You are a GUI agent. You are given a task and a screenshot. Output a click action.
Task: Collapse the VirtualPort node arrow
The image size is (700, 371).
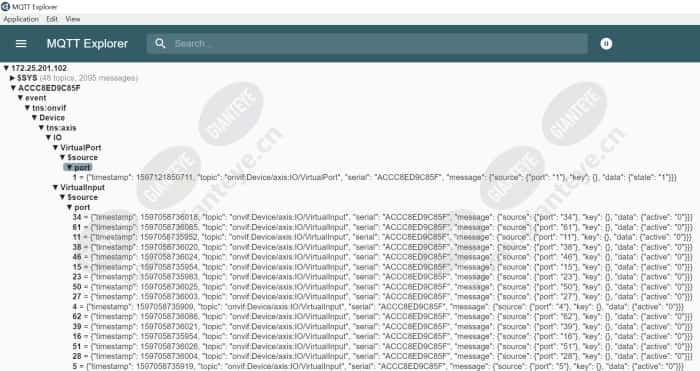[56, 147]
